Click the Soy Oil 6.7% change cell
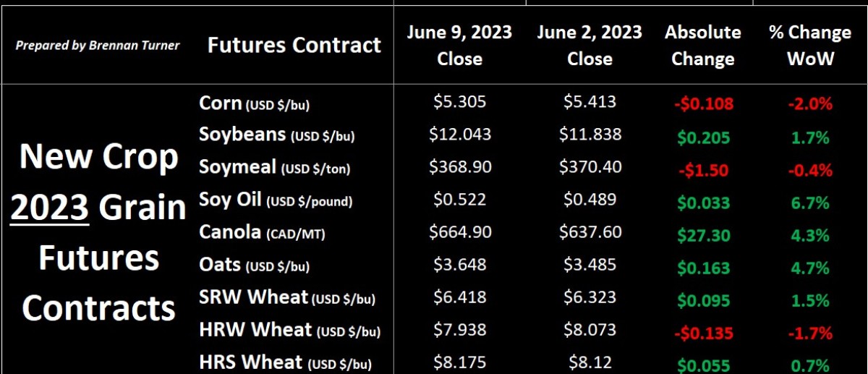The width and height of the screenshot is (868, 374). coord(810,203)
